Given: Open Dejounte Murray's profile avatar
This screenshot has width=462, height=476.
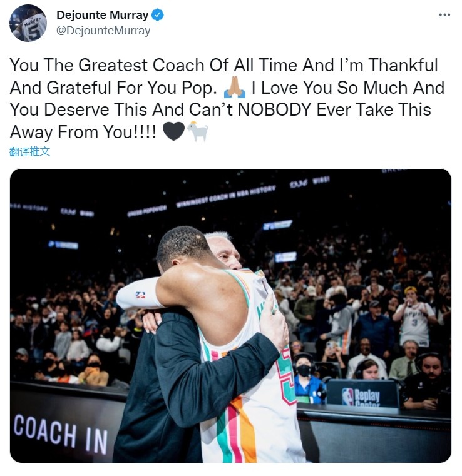Looking at the screenshot, I should click(28, 23).
